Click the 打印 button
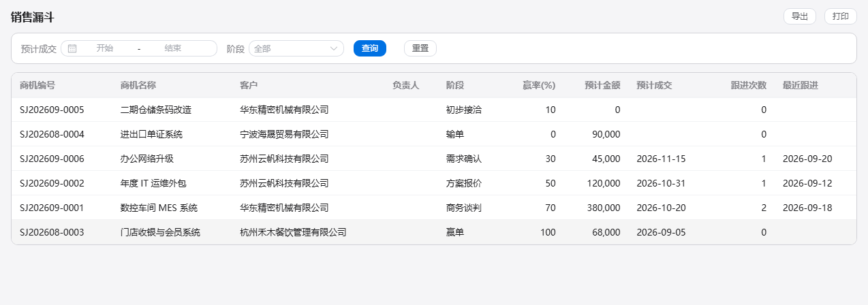Image resolution: width=868 pixels, height=305 pixels. coord(841,16)
